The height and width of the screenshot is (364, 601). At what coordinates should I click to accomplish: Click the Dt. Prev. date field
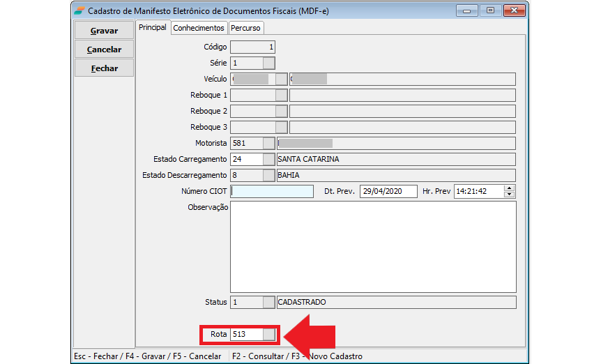[x=388, y=191]
